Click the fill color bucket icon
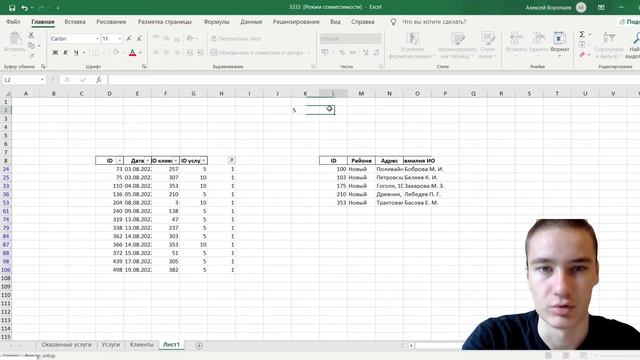 click(x=116, y=53)
